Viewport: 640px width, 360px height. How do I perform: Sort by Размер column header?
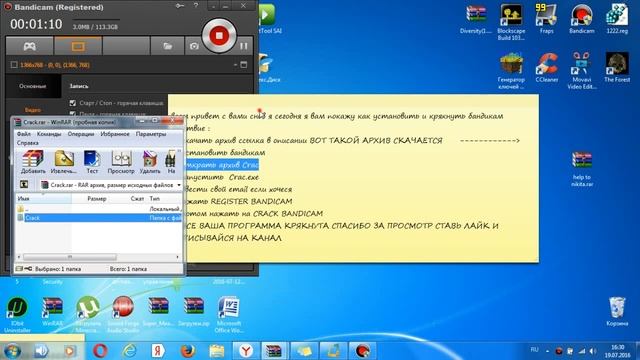pyautogui.click(x=97, y=198)
